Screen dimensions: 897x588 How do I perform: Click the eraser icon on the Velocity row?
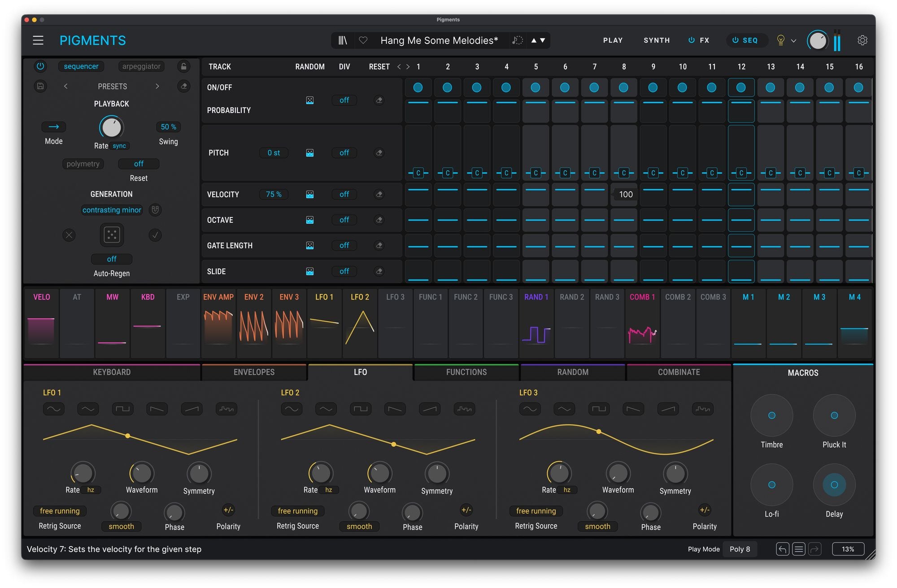point(379,194)
